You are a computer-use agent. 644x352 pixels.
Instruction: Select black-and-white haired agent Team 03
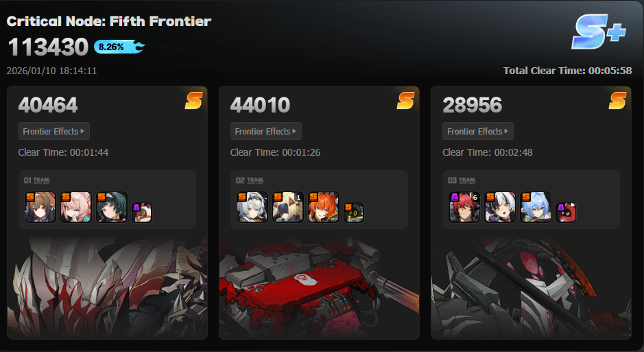(500, 207)
